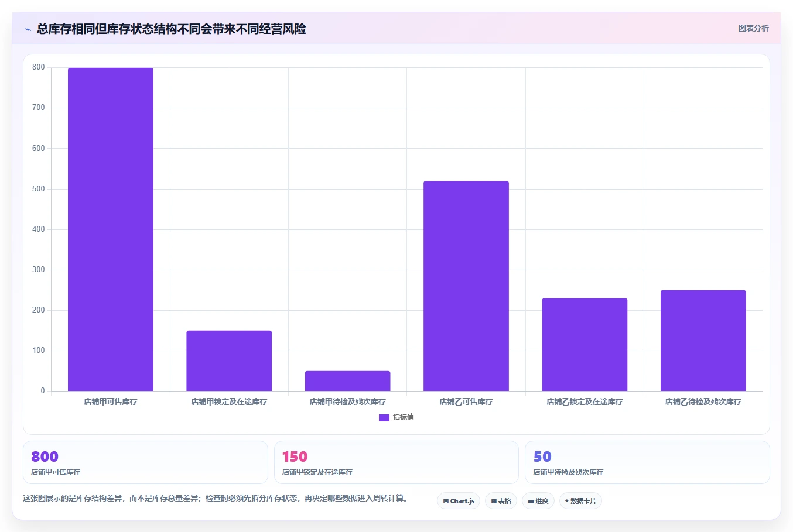
Task: Click the 店铺乙锁定及在途库存 bar
Action: pyautogui.click(x=585, y=345)
